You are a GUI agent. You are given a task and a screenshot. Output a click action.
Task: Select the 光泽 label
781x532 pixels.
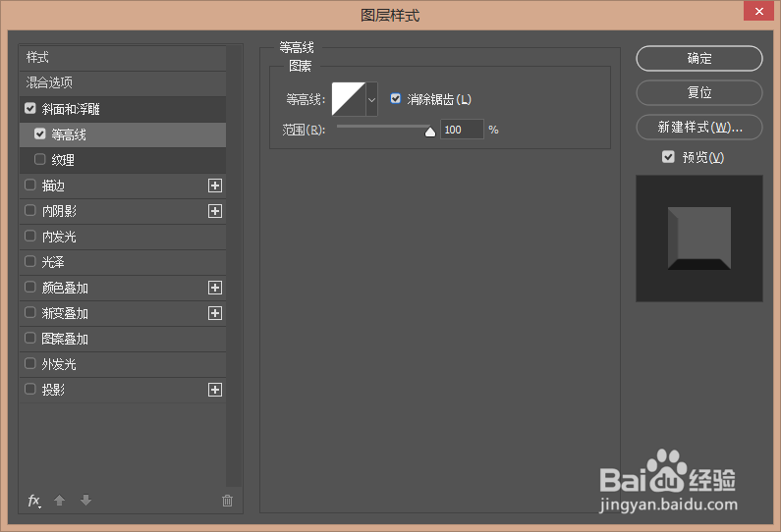[x=53, y=262]
